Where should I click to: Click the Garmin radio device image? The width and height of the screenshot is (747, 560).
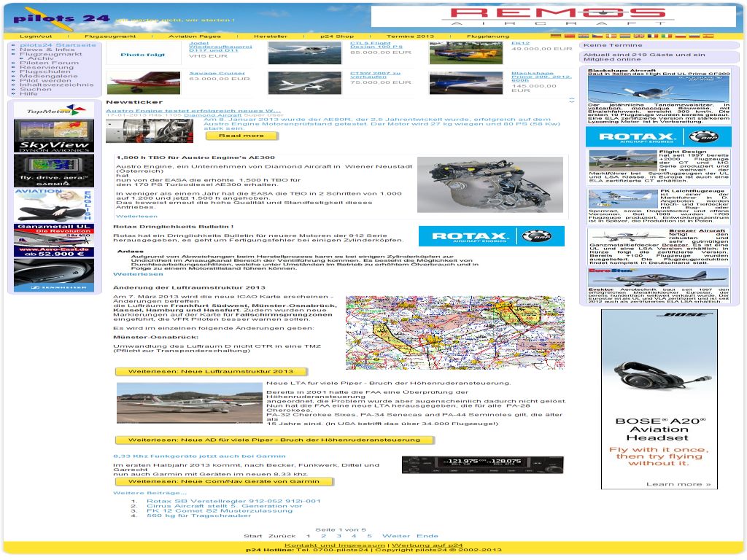click(483, 464)
